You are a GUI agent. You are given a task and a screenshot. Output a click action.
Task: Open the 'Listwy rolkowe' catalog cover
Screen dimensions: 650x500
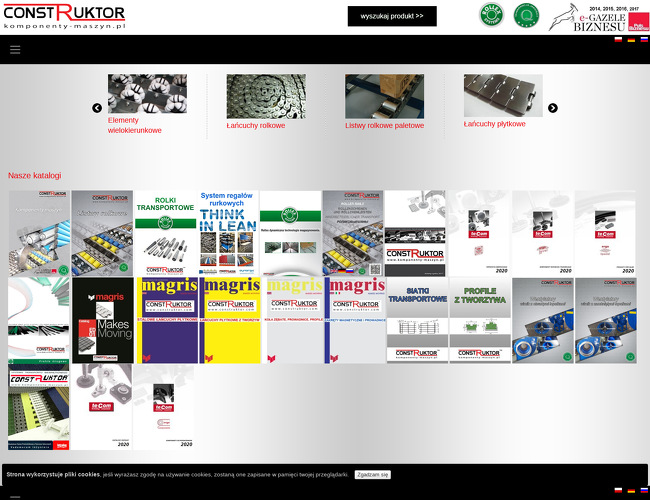click(x=102, y=233)
